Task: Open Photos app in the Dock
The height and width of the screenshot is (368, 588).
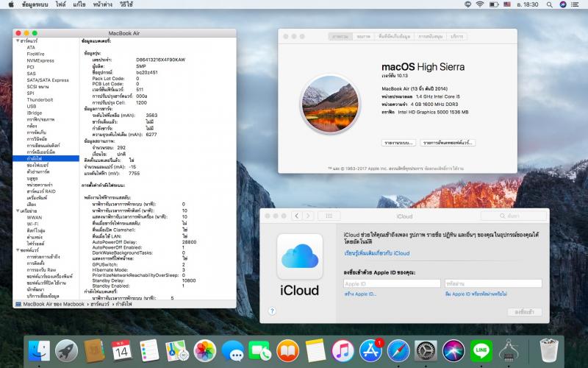Action: (204, 351)
